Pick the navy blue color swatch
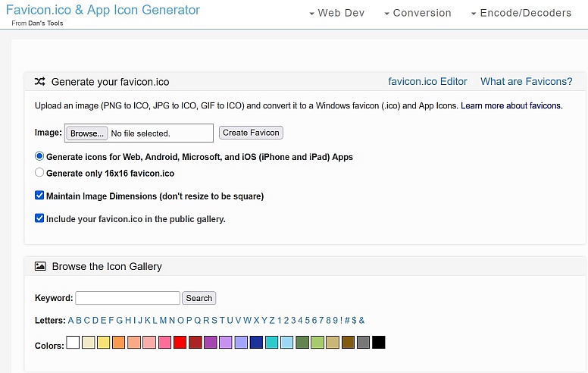588x373 pixels. click(257, 342)
